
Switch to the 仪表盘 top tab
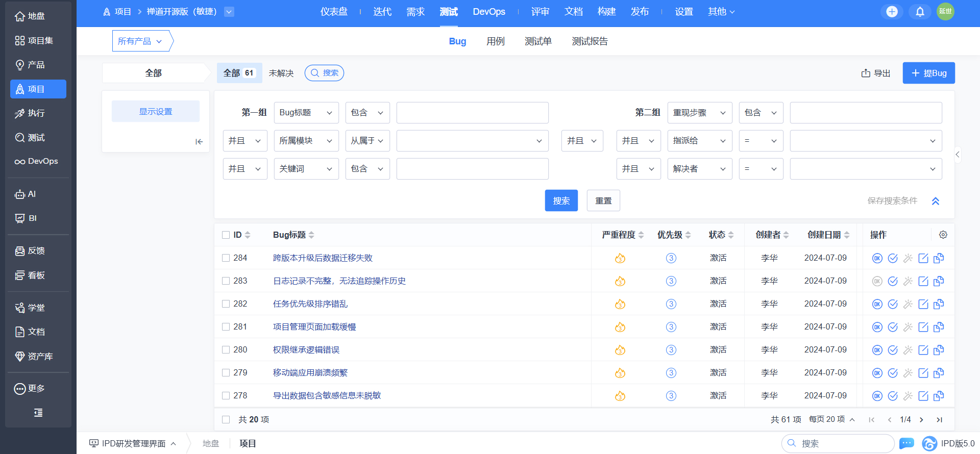click(334, 12)
